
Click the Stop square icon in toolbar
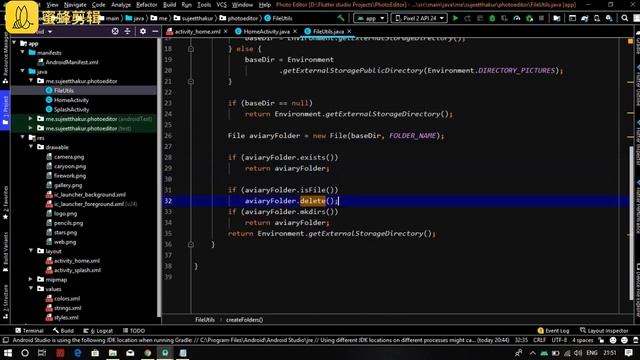click(541, 18)
